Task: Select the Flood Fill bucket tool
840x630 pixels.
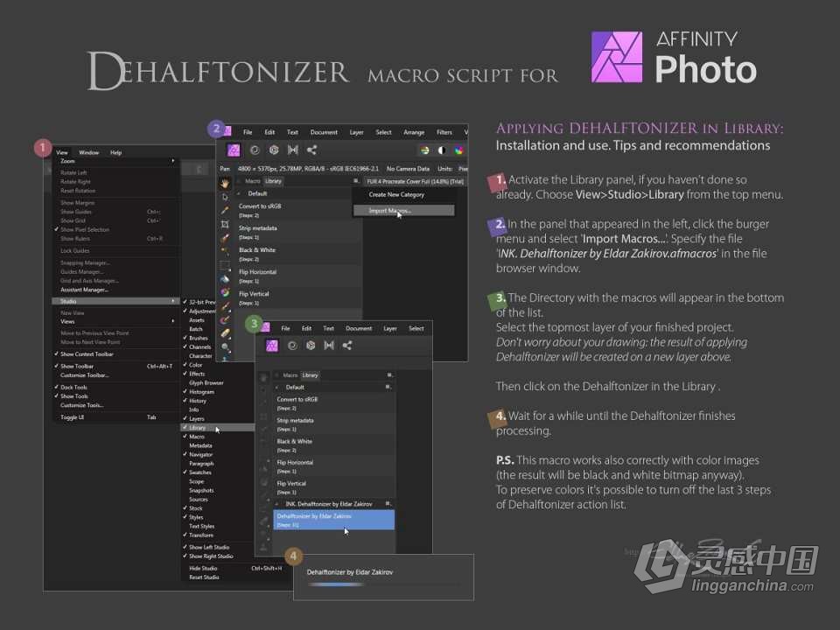Action: point(225,278)
